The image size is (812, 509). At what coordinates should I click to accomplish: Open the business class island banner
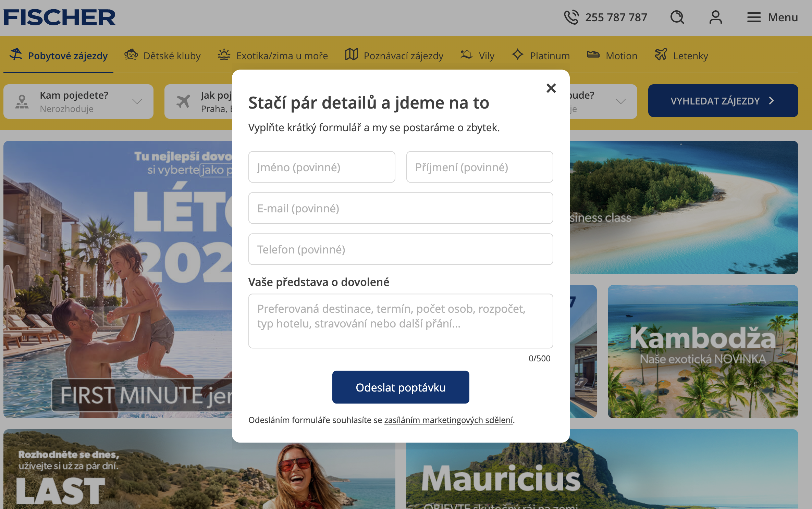coord(684,207)
